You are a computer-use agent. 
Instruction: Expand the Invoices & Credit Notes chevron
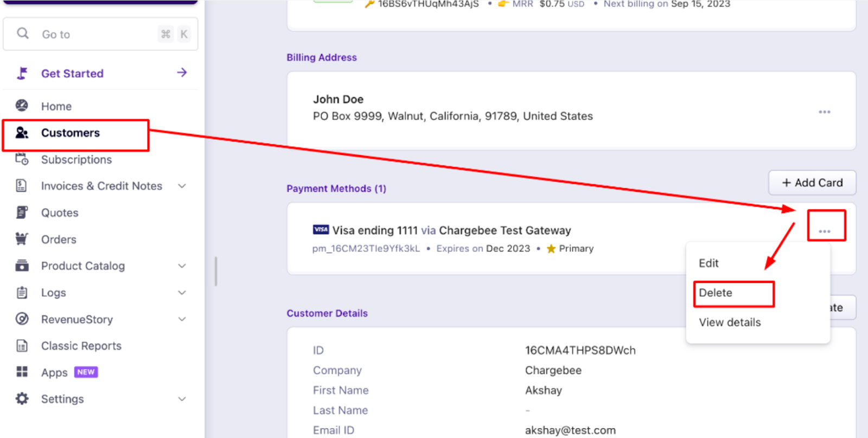182,186
